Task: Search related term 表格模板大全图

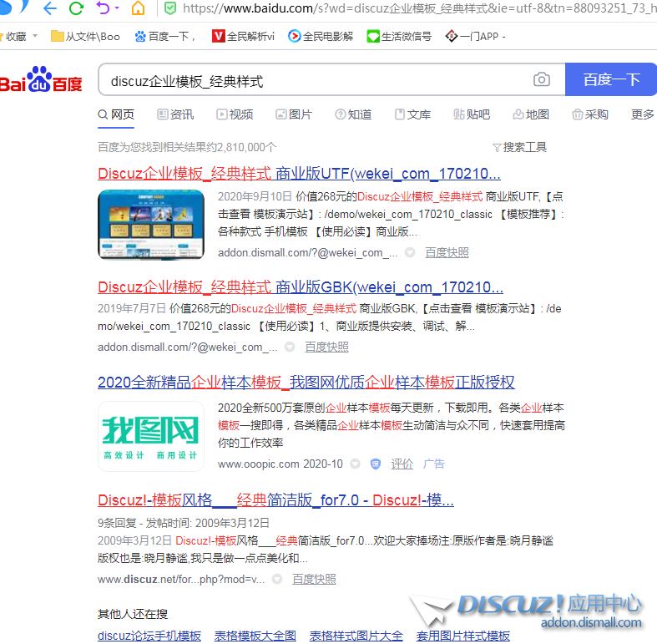Action: 255,636
